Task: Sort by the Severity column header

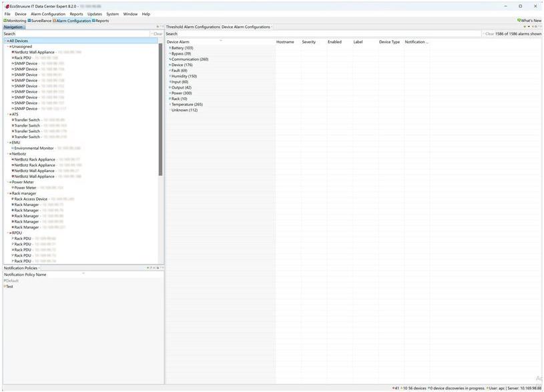Action: 308,42
